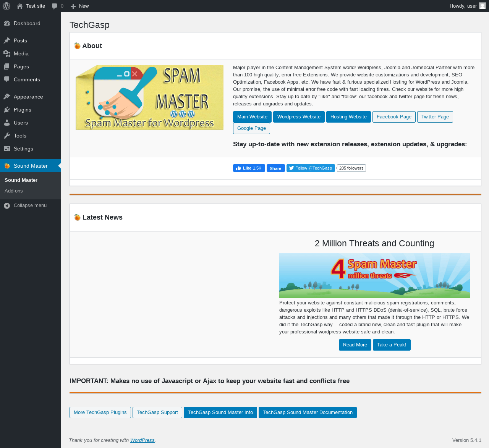Select Plugins in the sidebar

click(31, 110)
